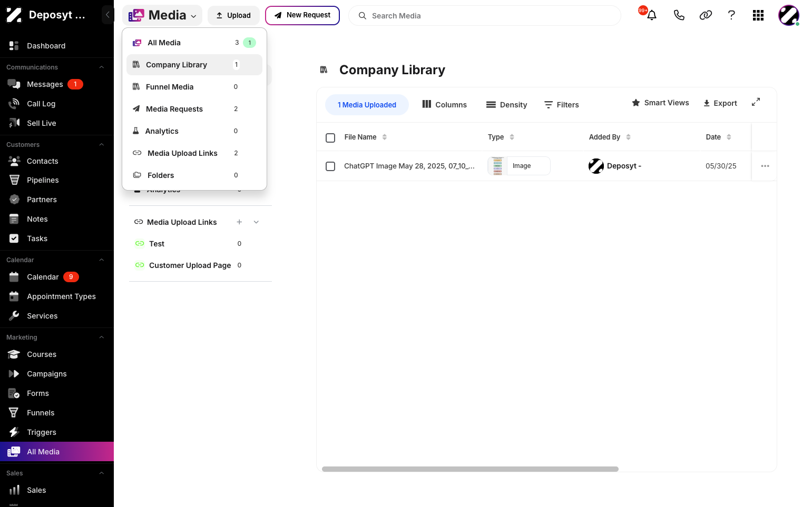The width and height of the screenshot is (812, 507).
Task: Select All Media in dropdown menu
Action: (194, 43)
